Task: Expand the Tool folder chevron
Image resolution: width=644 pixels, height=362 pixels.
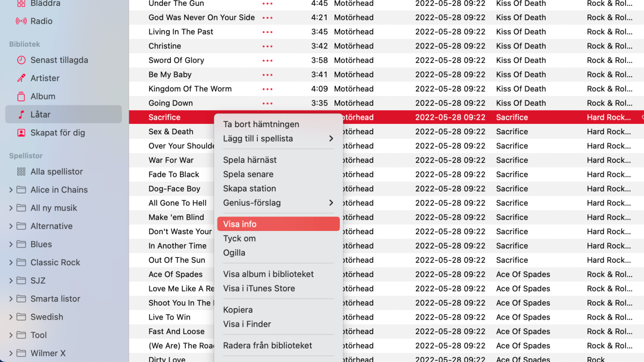Action: click(11, 335)
